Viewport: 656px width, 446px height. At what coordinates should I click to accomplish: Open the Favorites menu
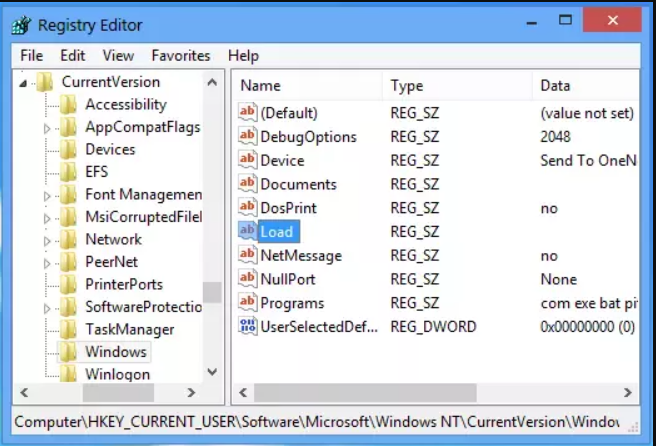(x=181, y=56)
